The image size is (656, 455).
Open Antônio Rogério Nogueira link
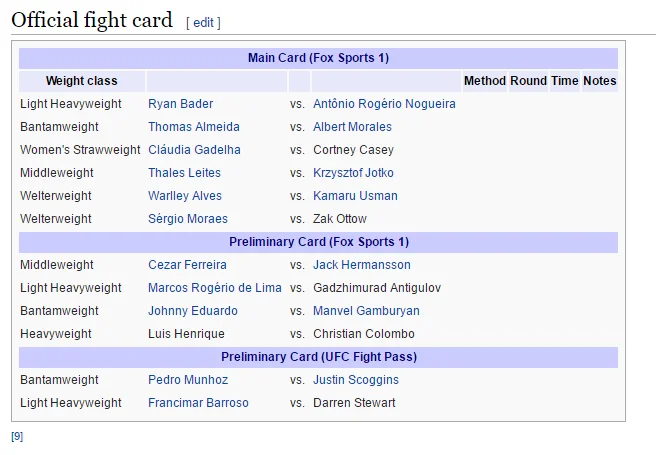(x=384, y=104)
